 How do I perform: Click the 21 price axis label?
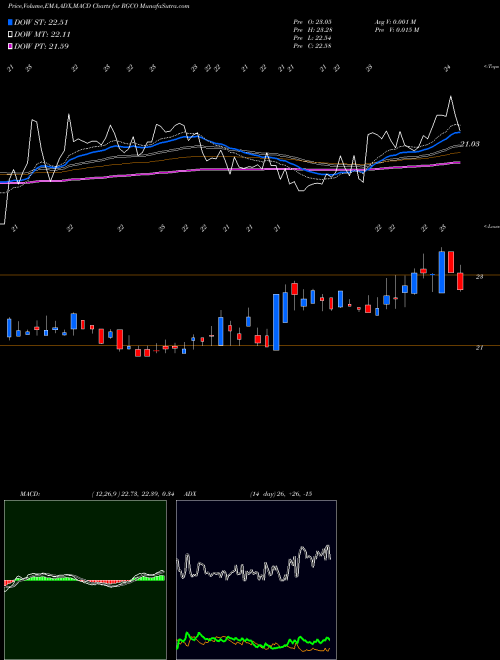pos(479,348)
